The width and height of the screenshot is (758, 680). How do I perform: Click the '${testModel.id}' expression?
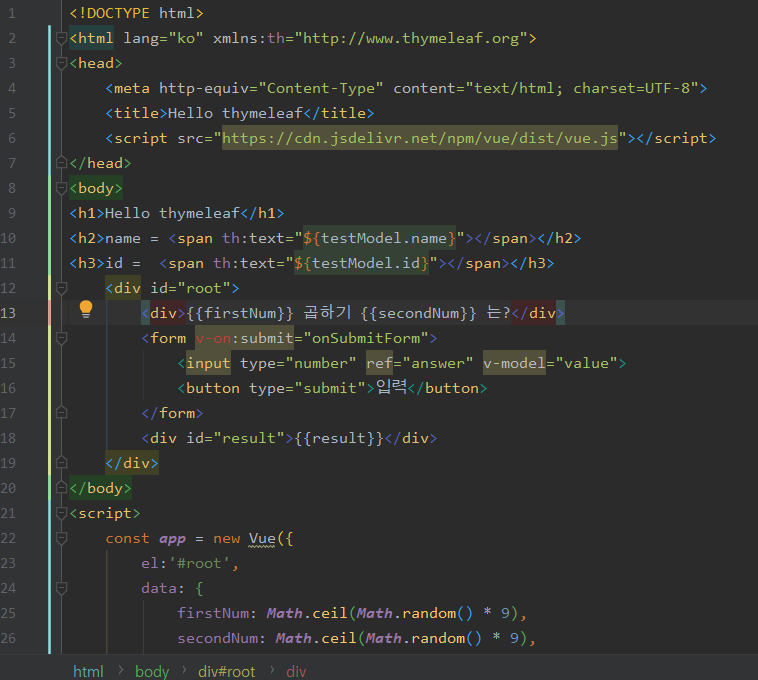pos(361,263)
